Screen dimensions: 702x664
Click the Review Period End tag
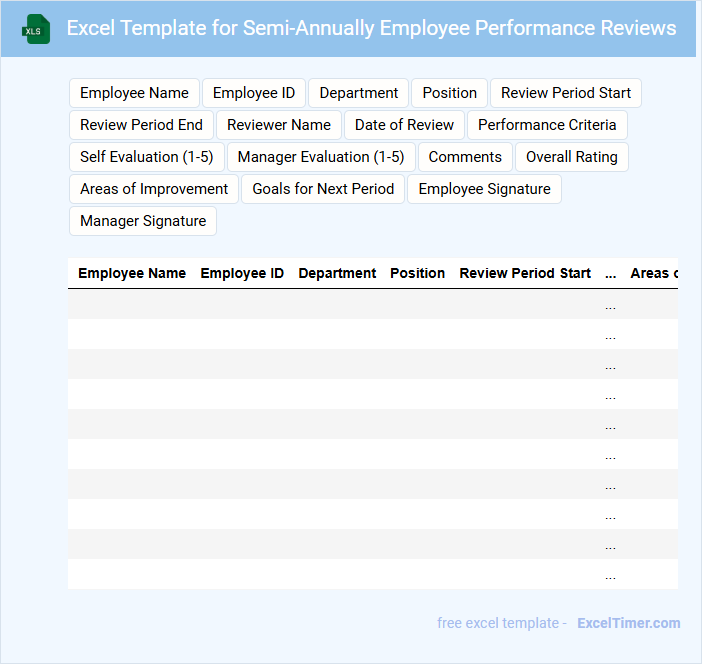coord(141,125)
